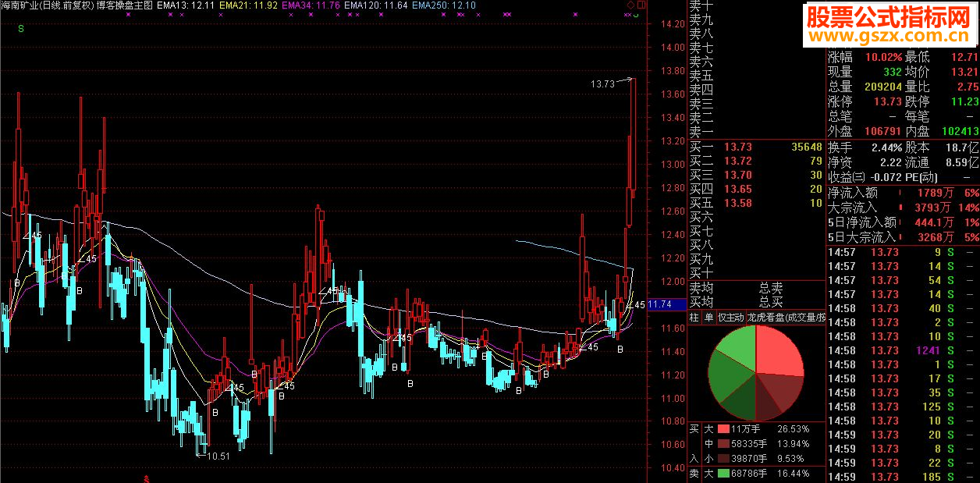Image resolution: width=980 pixels, height=483 pixels.
Task: Click the 换手 2.44% value
Action: (886, 147)
